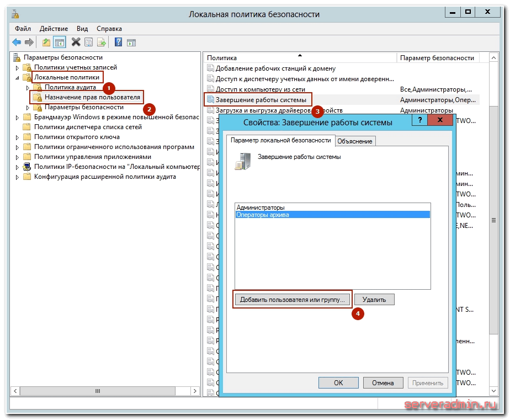510x420 pixels.
Task: Expand the Политика аудита node
Action: pos(28,88)
